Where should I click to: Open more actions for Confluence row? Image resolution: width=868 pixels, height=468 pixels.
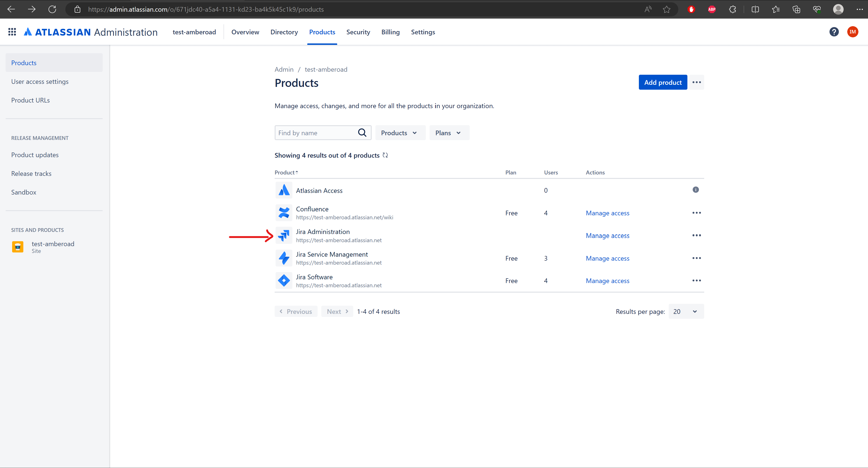[x=696, y=213]
